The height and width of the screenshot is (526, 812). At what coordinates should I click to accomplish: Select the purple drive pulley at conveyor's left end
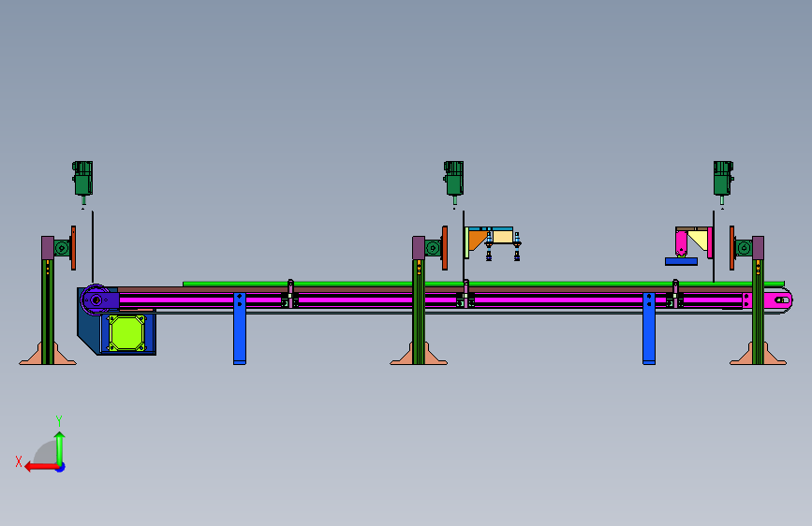point(96,300)
